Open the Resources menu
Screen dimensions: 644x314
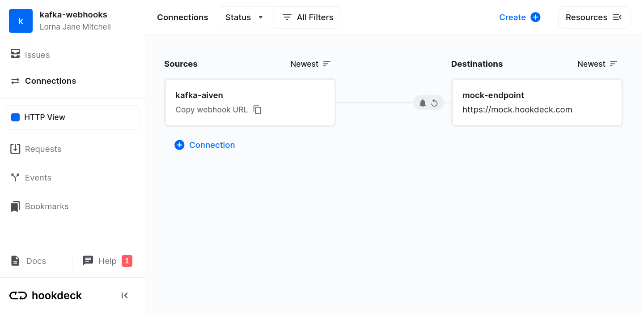point(594,17)
